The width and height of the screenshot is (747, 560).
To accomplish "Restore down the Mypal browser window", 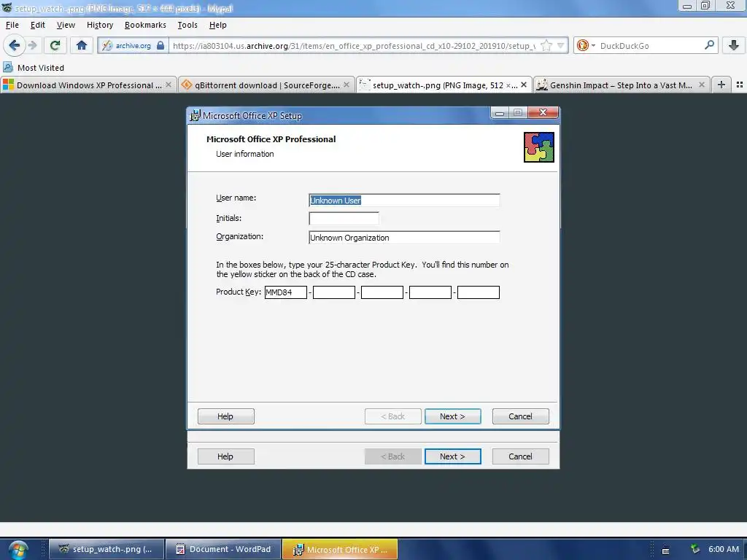I will [705, 6].
